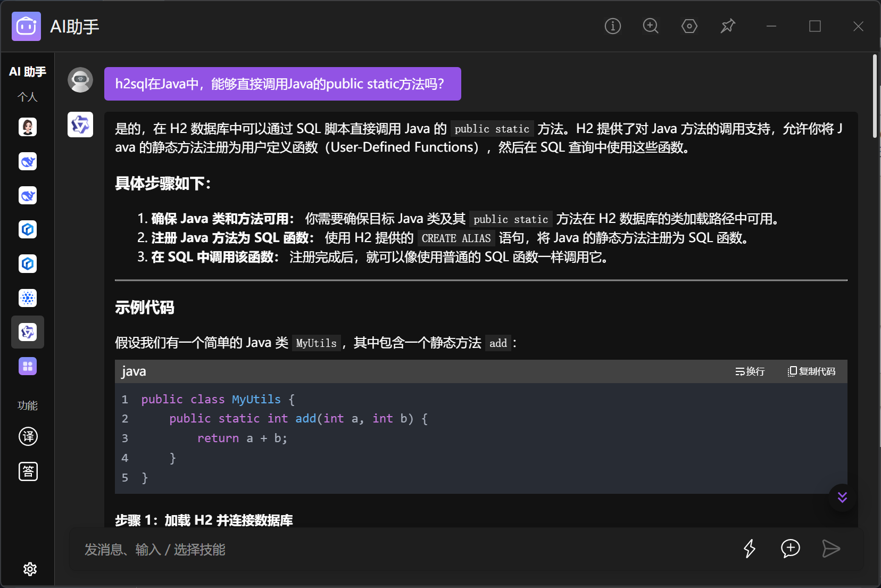Open the purple grid apps icon

click(x=28, y=366)
